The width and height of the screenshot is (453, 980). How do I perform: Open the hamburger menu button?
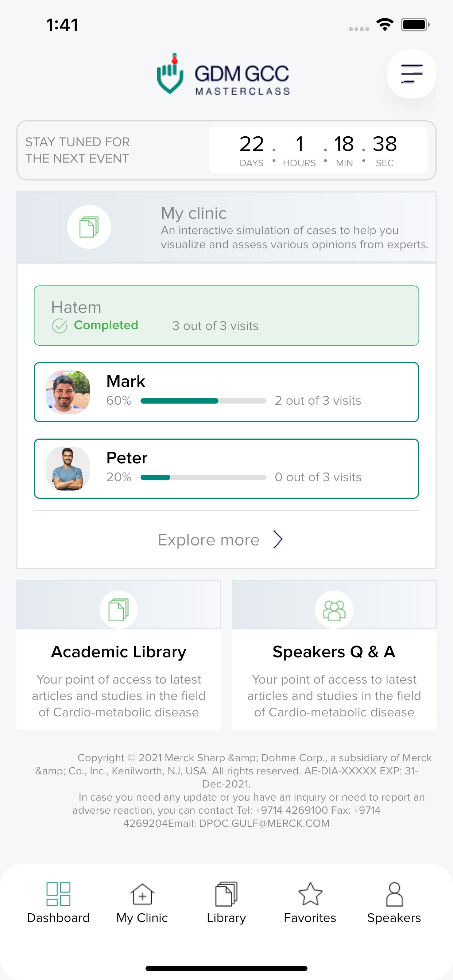click(x=411, y=74)
